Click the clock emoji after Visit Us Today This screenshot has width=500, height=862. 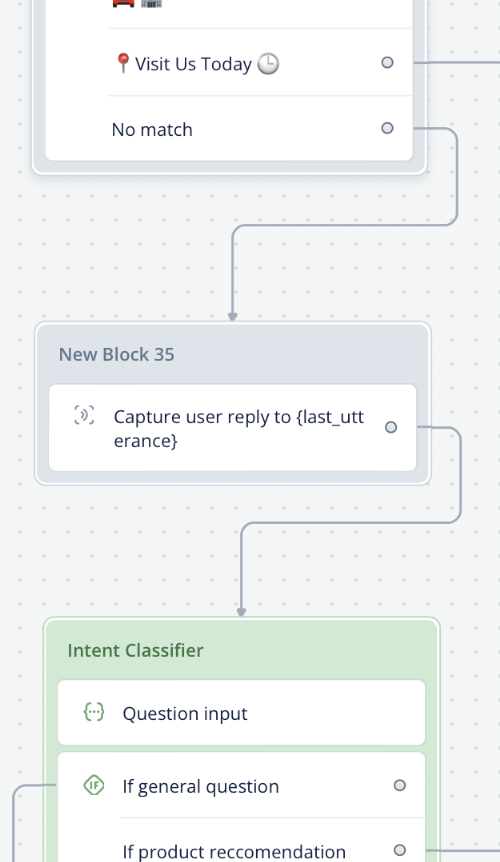pyautogui.click(x=269, y=64)
